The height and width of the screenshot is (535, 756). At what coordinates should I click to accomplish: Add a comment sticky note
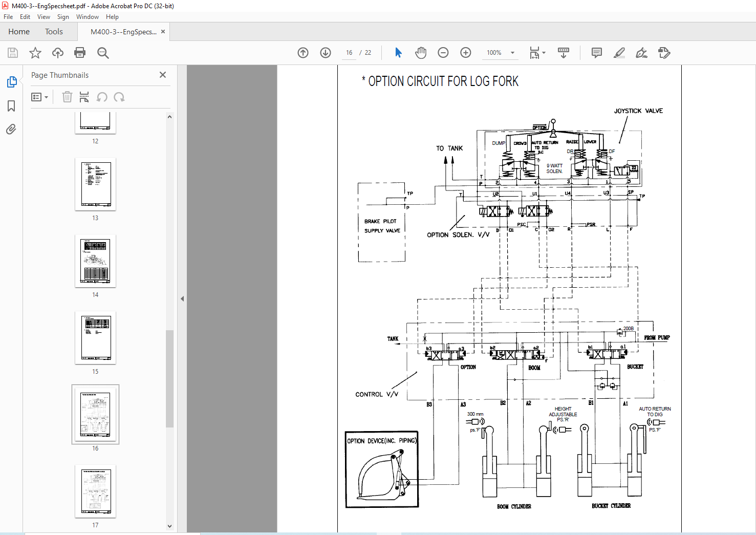pos(596,53)
